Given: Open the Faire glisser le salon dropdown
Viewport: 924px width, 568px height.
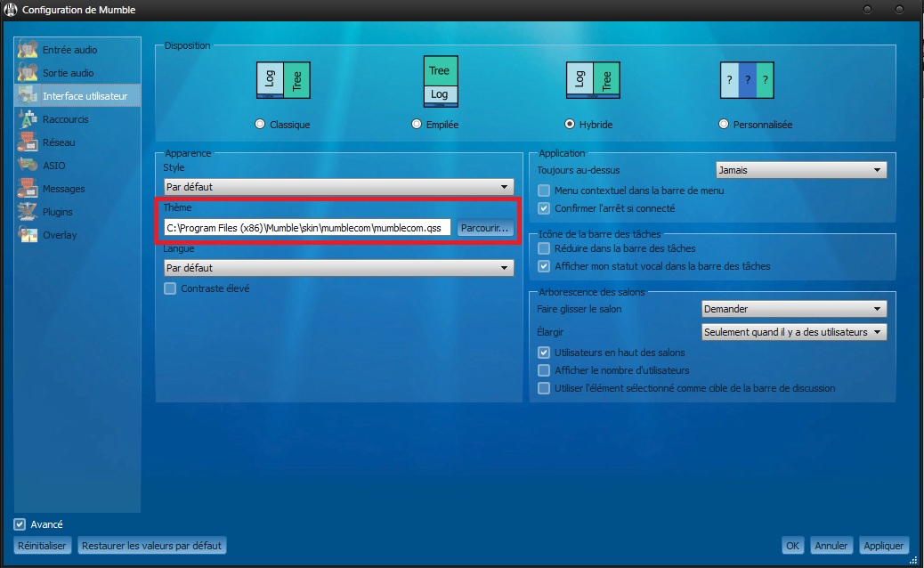Looking at the screenshot, I should pos(794,309).
